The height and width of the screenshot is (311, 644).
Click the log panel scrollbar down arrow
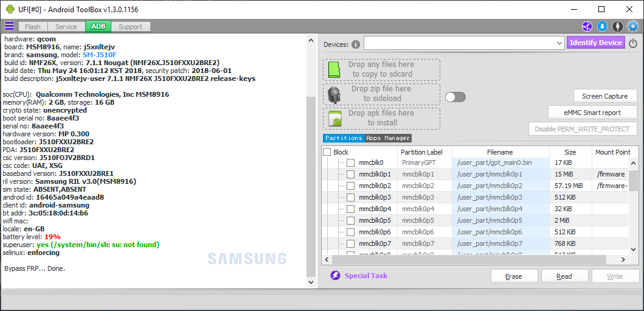pos(311,282)
